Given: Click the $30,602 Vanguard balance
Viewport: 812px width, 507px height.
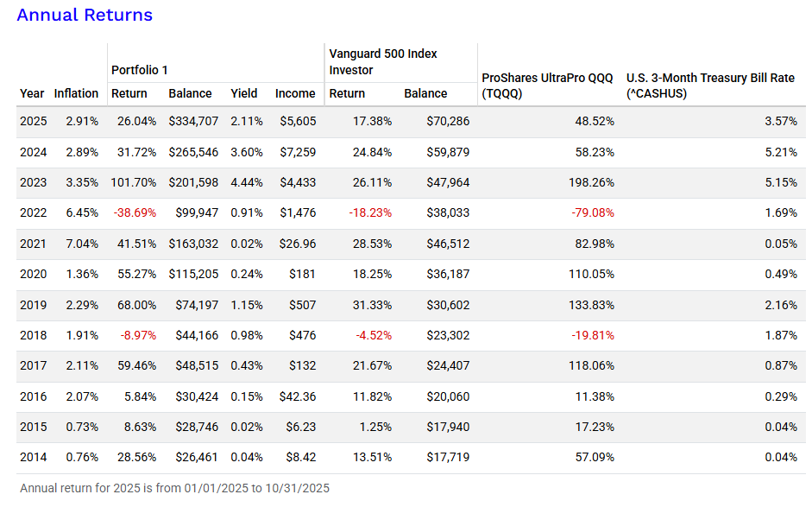Looking at the screenshot, I should click(448, 305).
